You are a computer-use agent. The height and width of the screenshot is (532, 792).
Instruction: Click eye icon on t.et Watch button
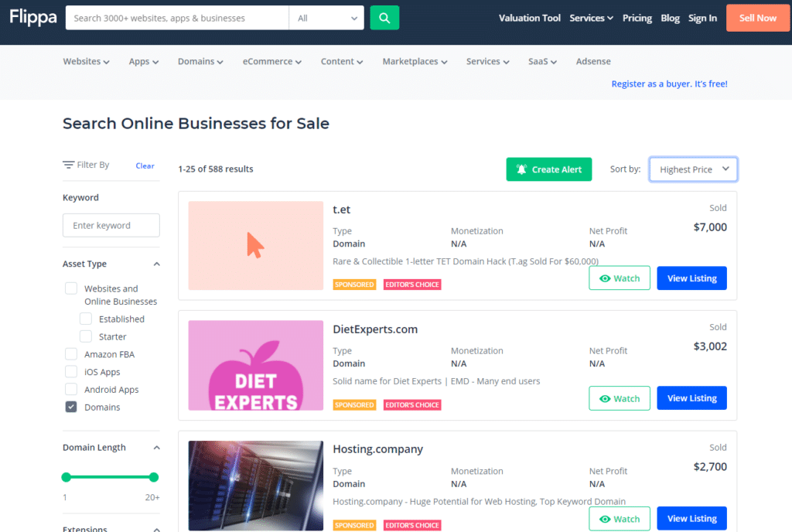(x=605, y=278)
